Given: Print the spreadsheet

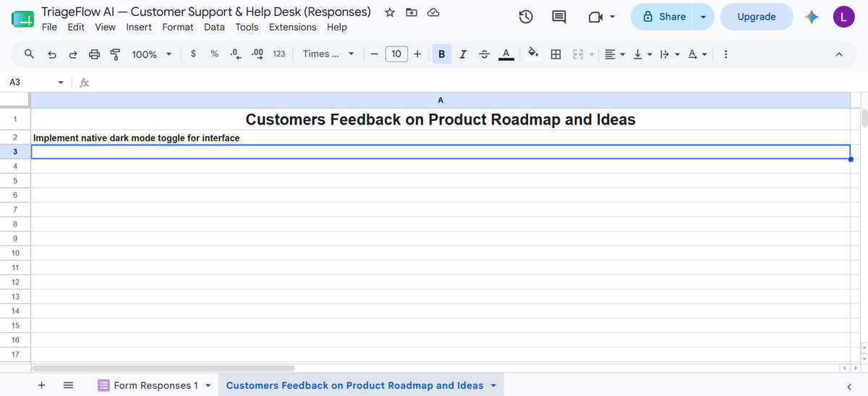Looking at the screenshot, I should (x=95, y=54).
